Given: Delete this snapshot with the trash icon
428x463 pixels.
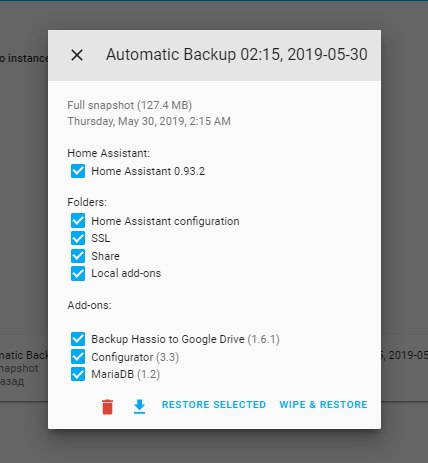Looking at the screenshot, I should tap(107, 407).
